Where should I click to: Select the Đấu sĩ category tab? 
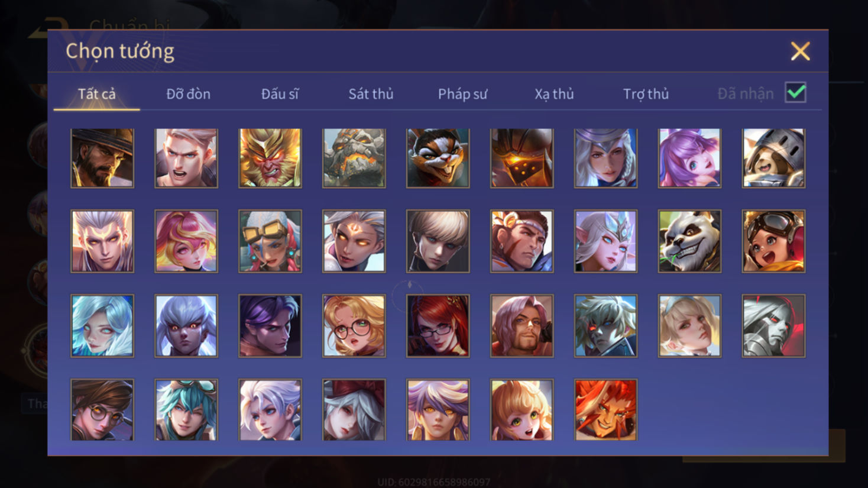(x=280, y=93)
